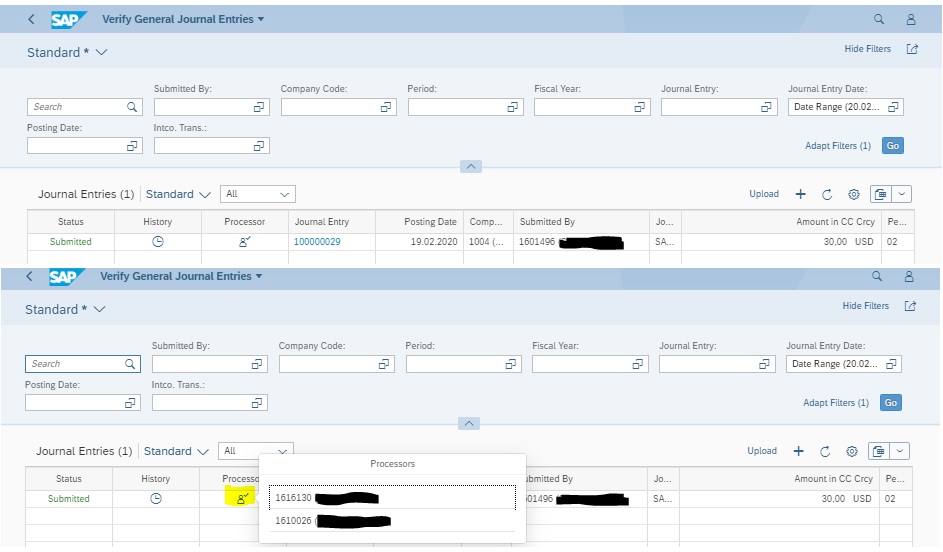The height and width of the screenshot is (552, 943).
Task: Open table settings gear in upper window
Action: (x=853, y=194)
